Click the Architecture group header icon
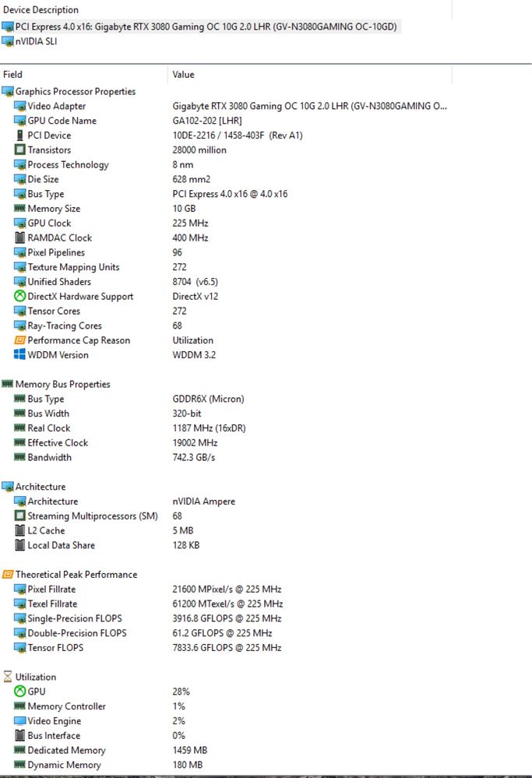This screenshot has height=778, width=532. point(8,486)
